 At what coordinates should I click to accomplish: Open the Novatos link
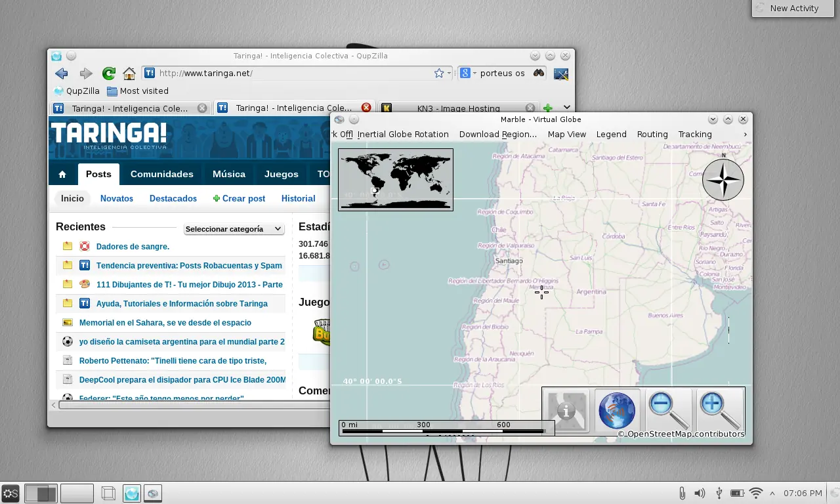[x=117, y=199]
